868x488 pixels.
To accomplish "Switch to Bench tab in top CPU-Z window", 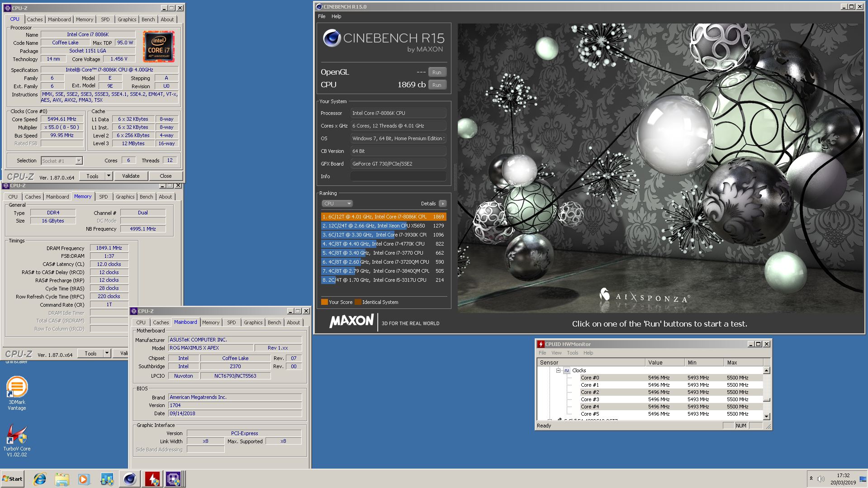I will (148, 19).
